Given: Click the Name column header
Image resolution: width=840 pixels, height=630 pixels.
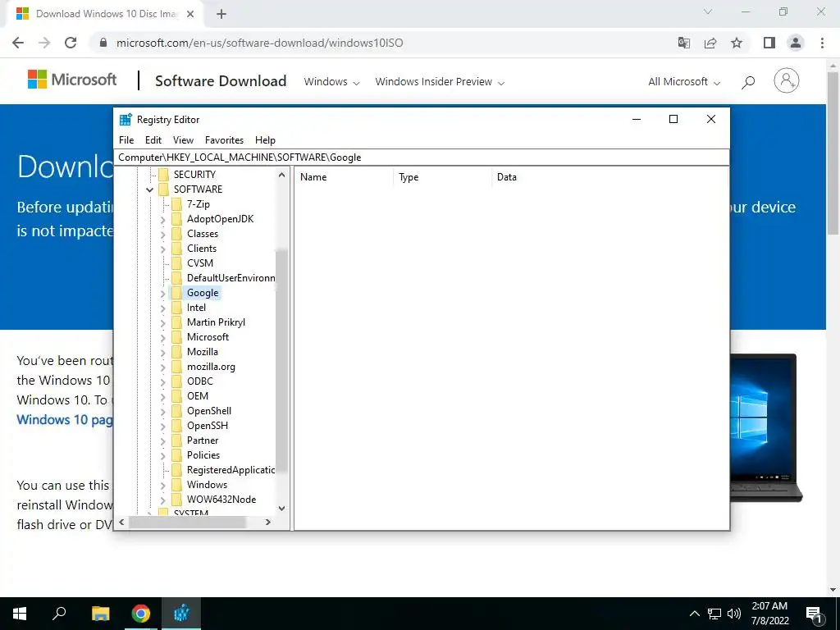Looking at the screenshot, I should click(x=344, y=177).
